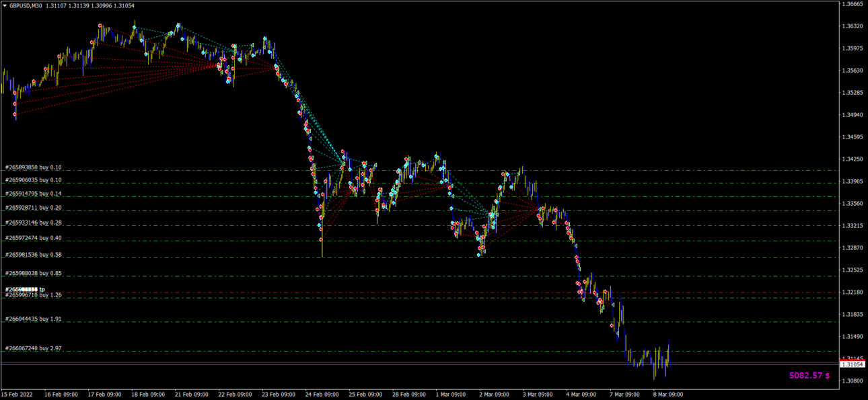Click price scale value 1.34250

pos(852,159)
